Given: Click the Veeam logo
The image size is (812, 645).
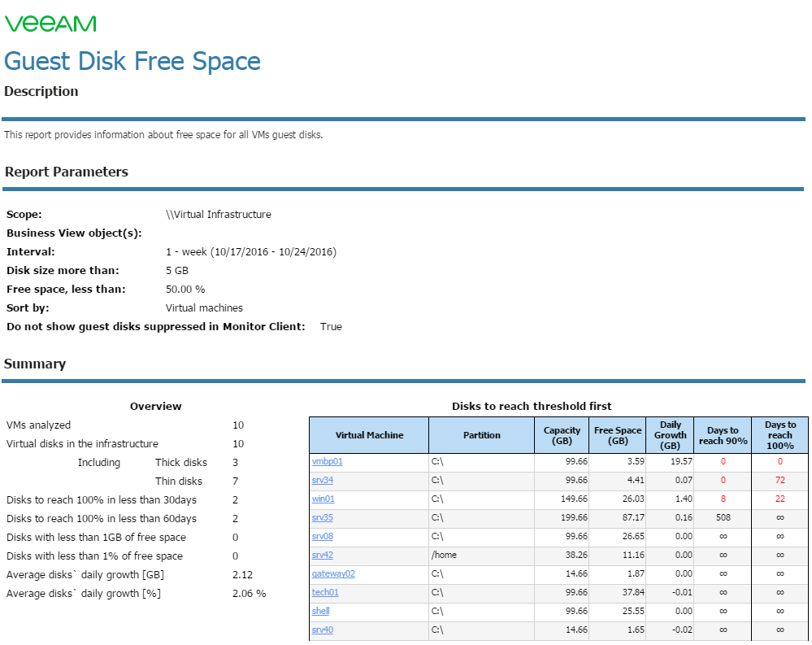Looking at the screenshot, I should click(x=50, y=24).
